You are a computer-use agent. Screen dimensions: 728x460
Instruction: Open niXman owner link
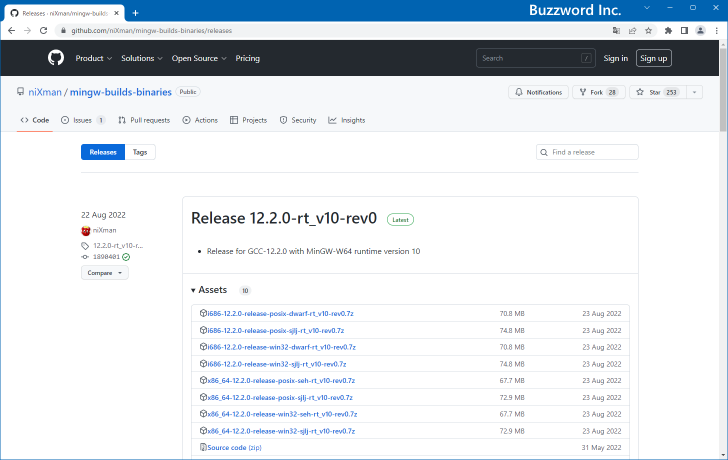coord(45,92)
